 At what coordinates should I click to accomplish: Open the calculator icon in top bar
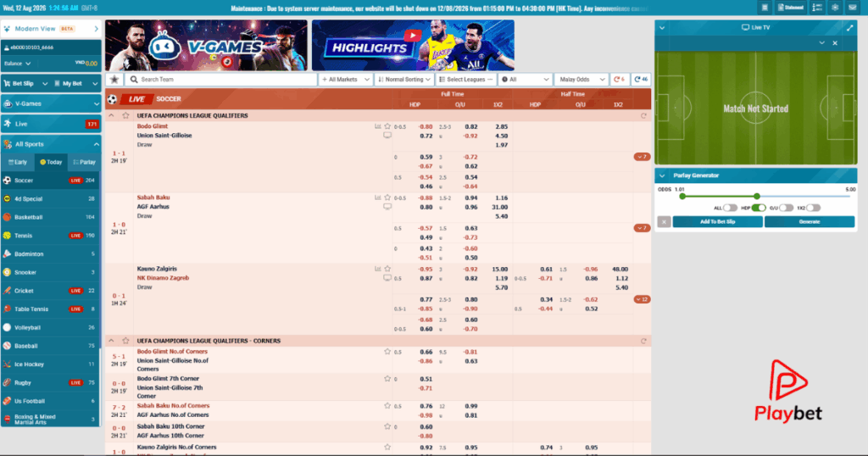tap(765, 7)
